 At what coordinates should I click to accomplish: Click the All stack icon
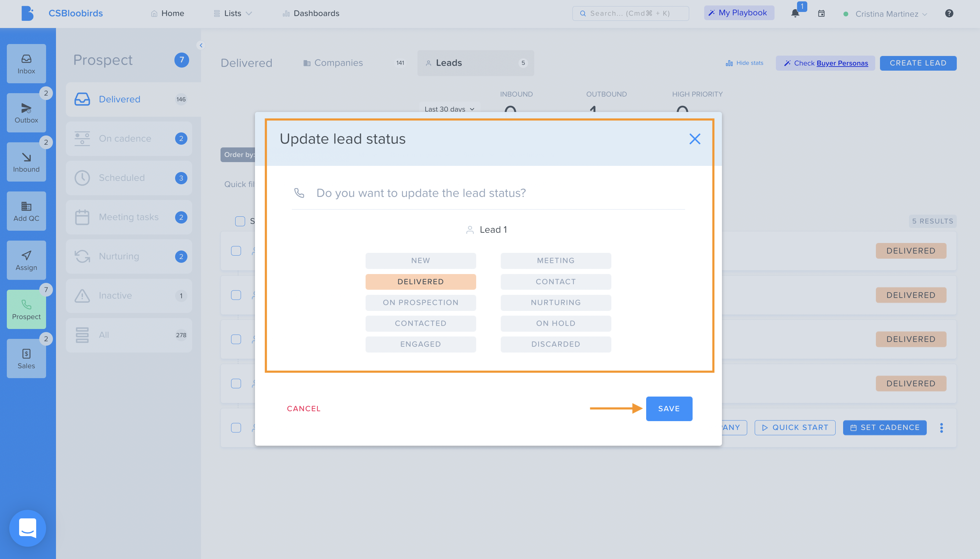(82, 335)
